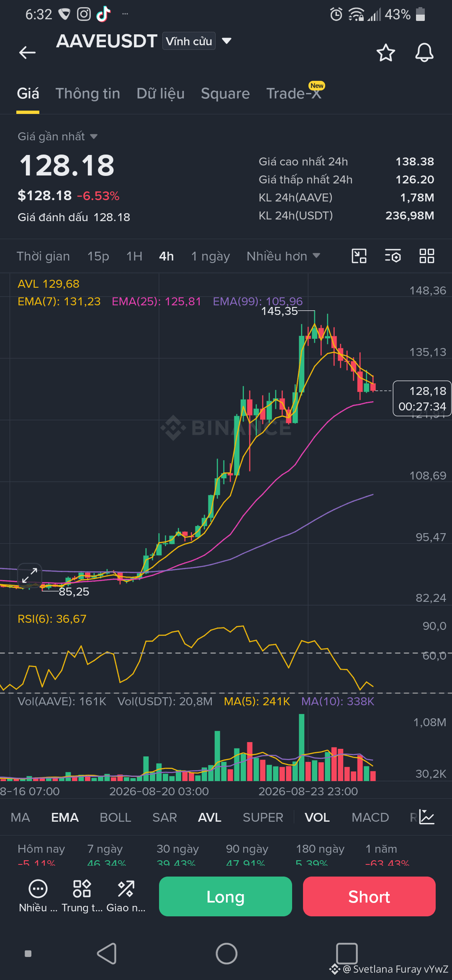
Task: Tap the MA(10): 338K volume legend
Action: tap(338, 701)
